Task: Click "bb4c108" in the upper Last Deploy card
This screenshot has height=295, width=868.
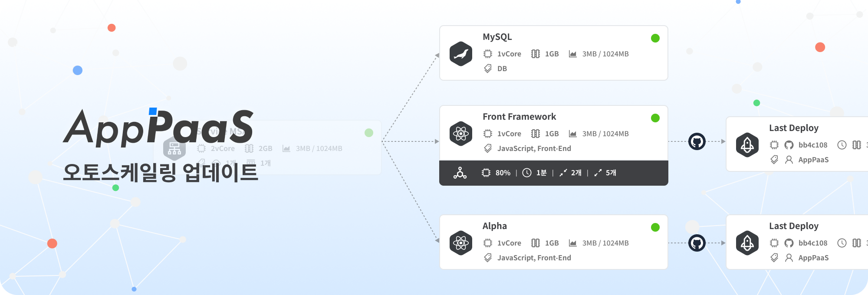Action: click(x=813, y=145)
